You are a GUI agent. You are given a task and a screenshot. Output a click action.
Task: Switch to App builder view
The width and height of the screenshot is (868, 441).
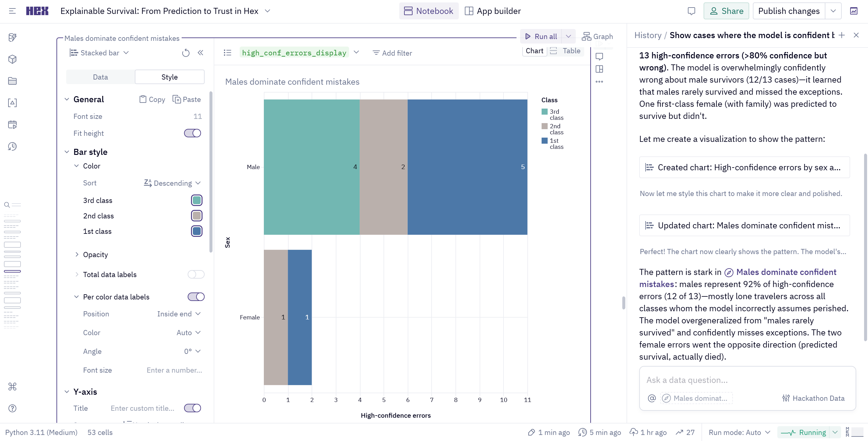pyautogui.click(x=493, y=11)
